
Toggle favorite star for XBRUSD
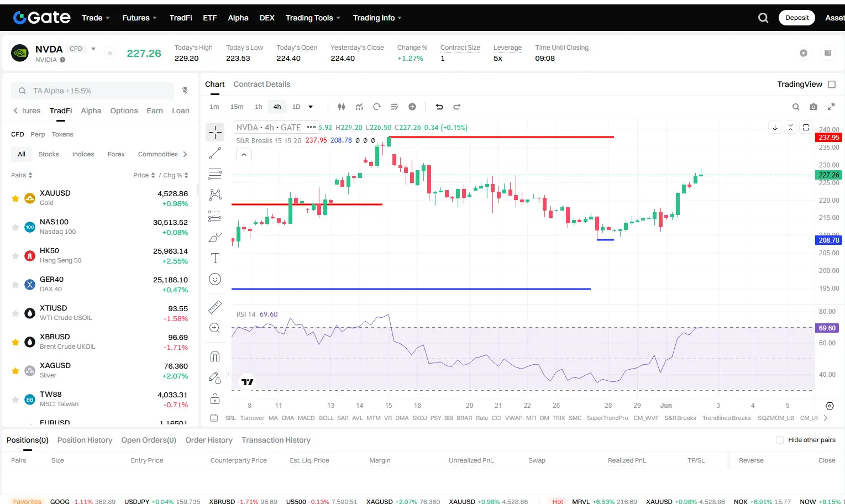(15, 342)
